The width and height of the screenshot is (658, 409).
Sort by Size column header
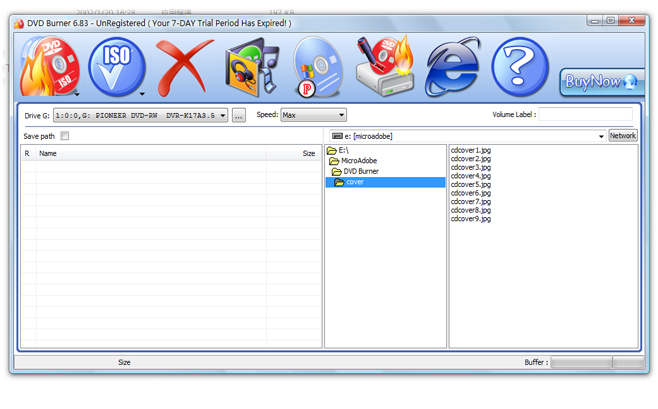(294, 154)
